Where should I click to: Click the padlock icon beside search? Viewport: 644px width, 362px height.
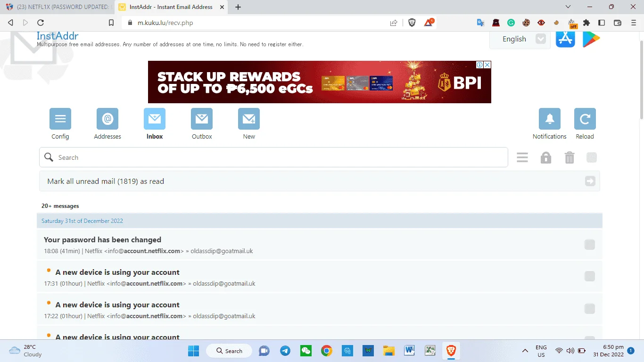pyautogui.click(x=546, y=157)
